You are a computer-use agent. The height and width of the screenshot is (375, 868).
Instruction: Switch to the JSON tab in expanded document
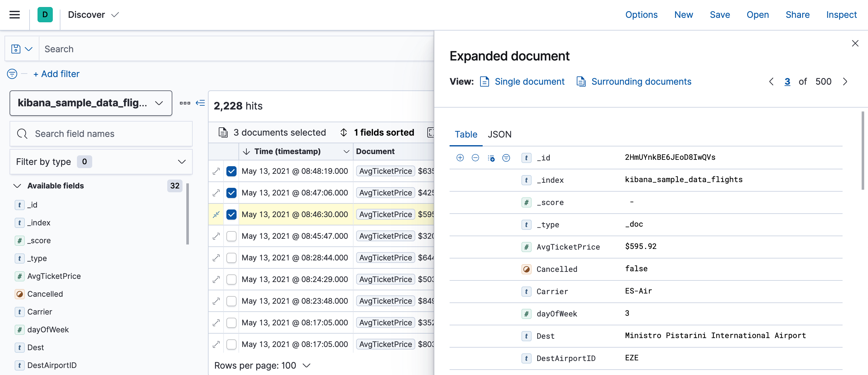coord(500,134)
